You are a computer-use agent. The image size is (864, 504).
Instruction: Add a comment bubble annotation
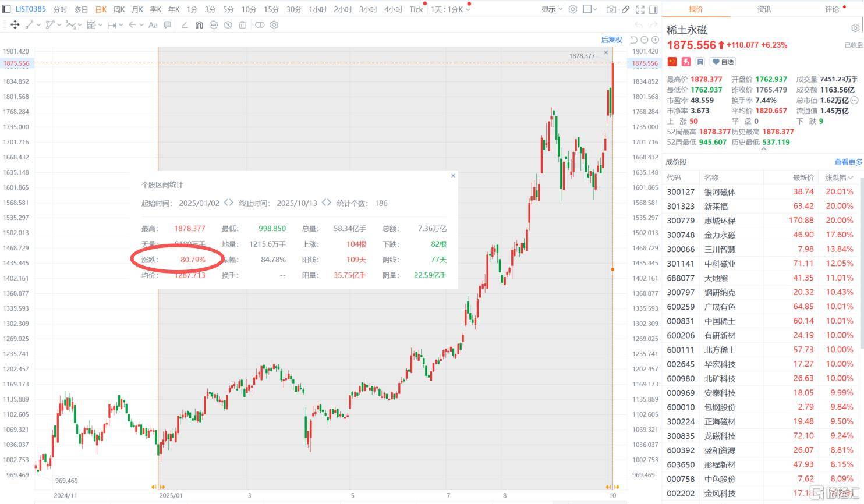pos(168,25)
